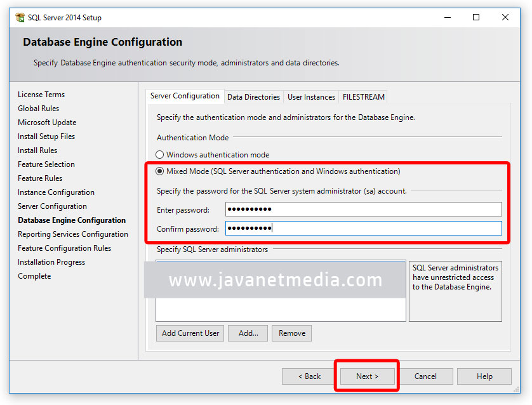Click Install Rules in the step list
Screen dimensions: 532x405
(37, 150)
